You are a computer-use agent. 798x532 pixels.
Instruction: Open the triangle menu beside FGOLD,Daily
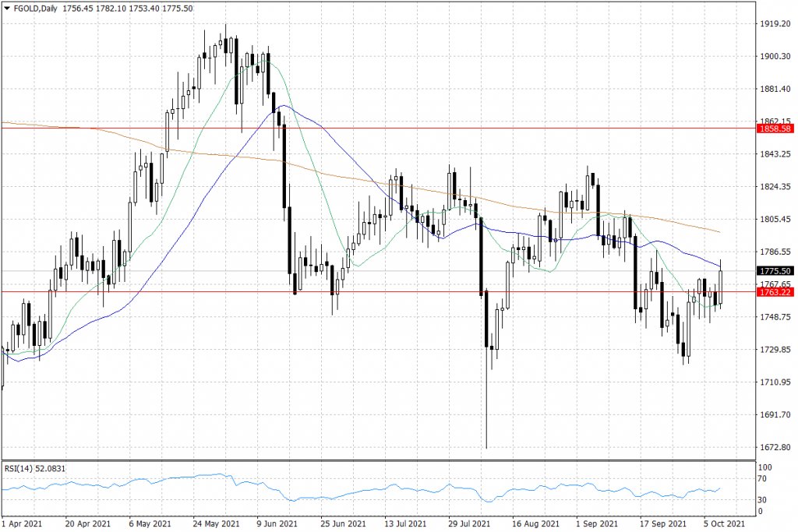coord(6,8)
